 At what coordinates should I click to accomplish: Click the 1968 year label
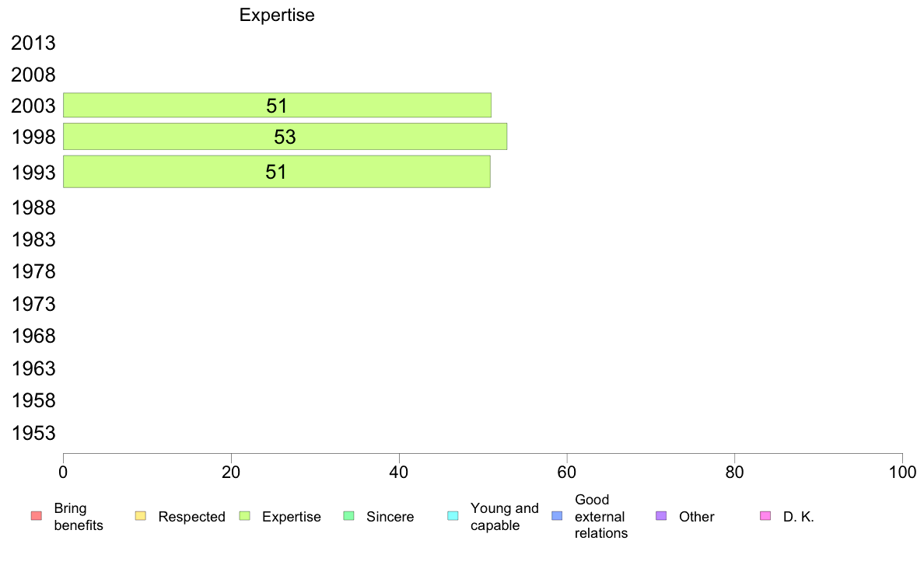[33, 336]
